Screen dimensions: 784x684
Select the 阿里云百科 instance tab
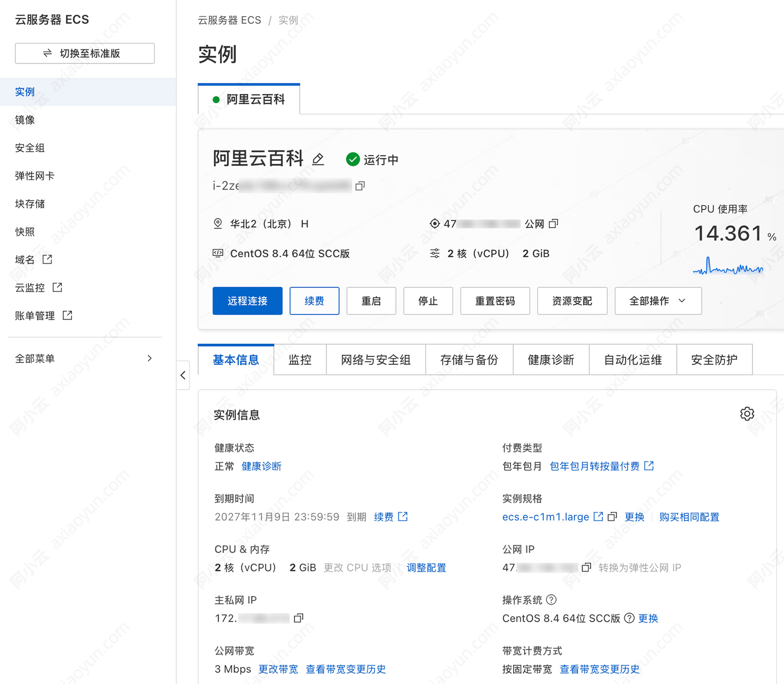click(x=249, y=100)
